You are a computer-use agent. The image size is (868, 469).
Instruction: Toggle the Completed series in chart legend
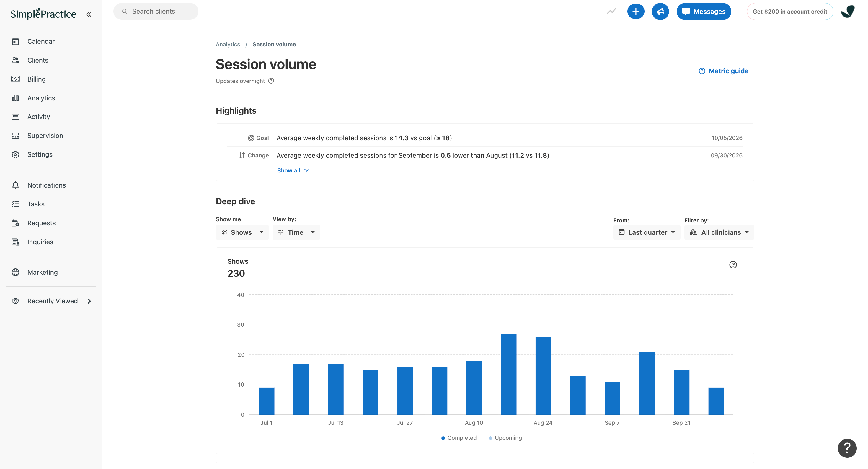point(459,438)
